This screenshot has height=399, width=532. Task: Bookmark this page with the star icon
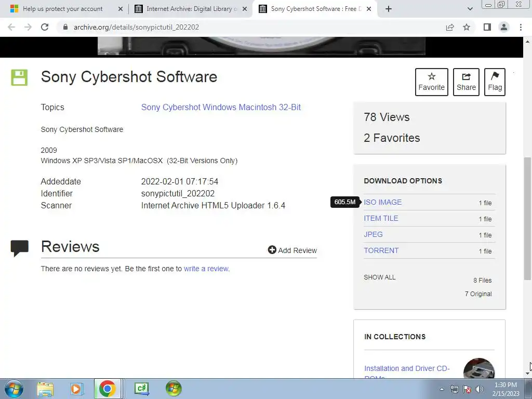tap(467, 27)
